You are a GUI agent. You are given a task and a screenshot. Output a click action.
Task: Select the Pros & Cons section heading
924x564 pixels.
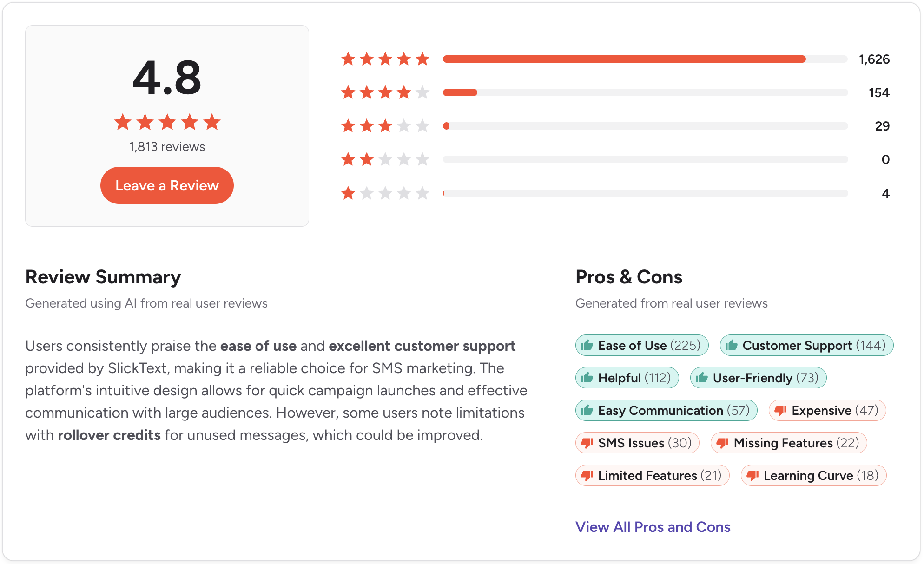click(629, 277)
